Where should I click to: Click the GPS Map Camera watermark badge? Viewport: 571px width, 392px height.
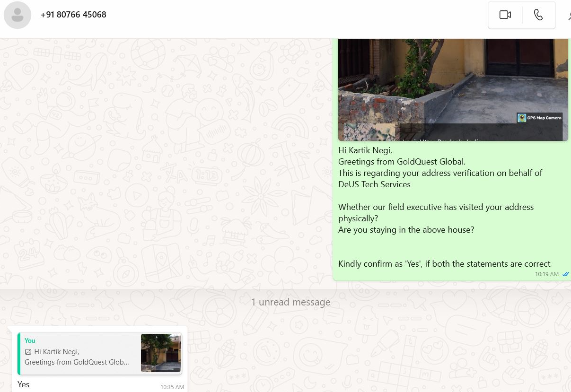(540, 118)
